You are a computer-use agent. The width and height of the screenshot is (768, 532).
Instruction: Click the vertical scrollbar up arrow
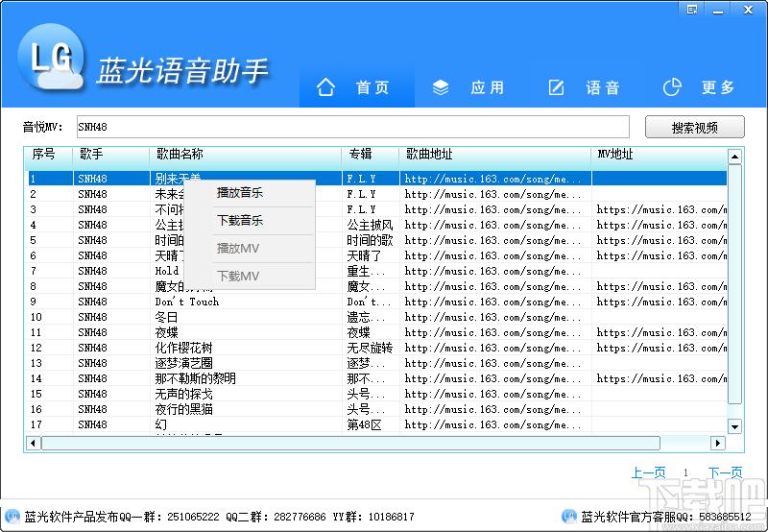point(734,157)
